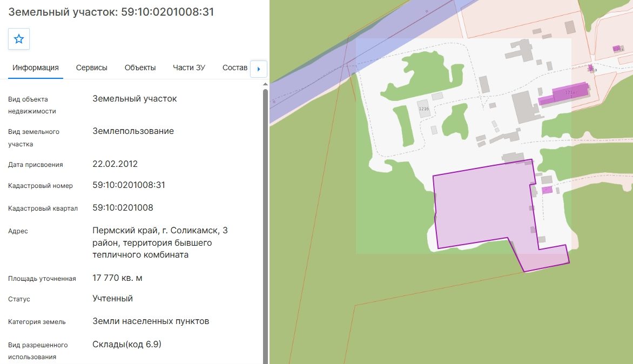The height and width of the screenshot is (364, 633).
Task: Add parcel to favorites with star icon
Action: coord(19,39)
